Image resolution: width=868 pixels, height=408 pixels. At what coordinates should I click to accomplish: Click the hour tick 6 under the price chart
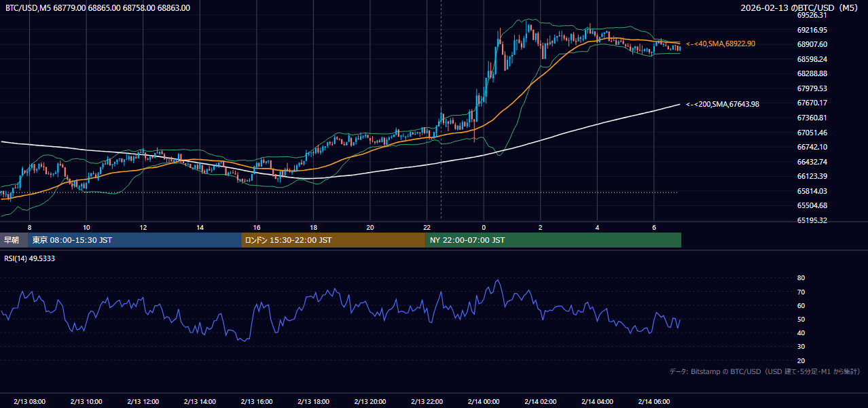[x=653, y=227]
